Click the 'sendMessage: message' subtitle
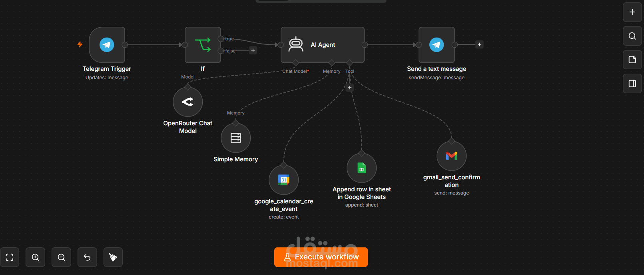 click(x=437, y=78)
